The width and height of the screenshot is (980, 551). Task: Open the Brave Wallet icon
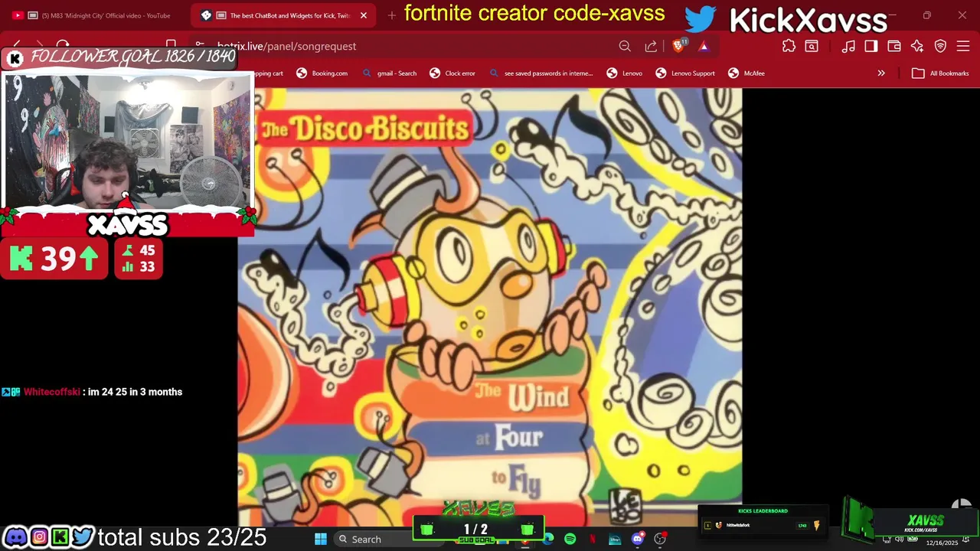pos(894,47)
